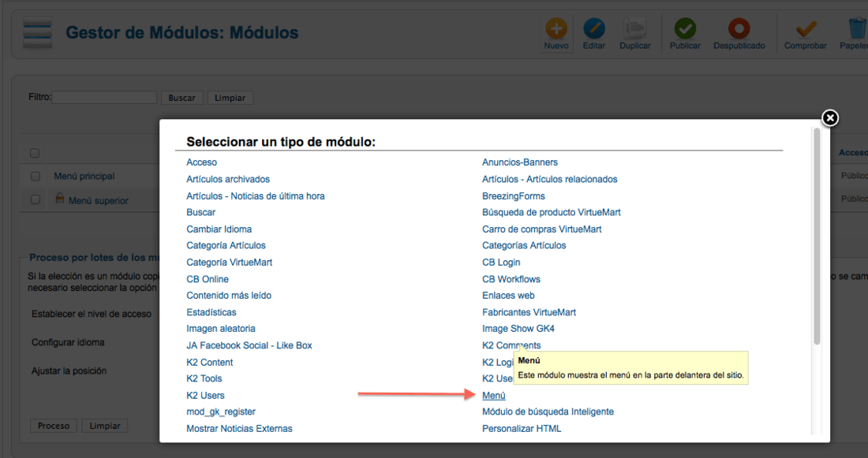
Task: Select Mostrar Noticias Externas module type
Action: click(239, 429)
